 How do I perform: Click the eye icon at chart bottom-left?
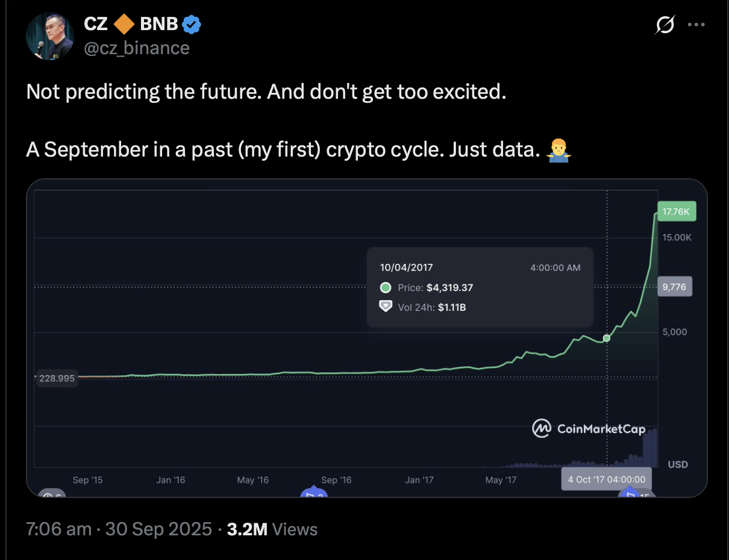47,494
